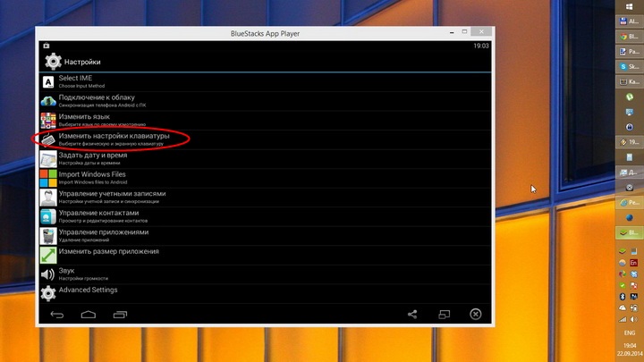The height and width of the screenshot is (362, 644).
Task: Open Задать дату и время setting
Action: coord(265,159)
